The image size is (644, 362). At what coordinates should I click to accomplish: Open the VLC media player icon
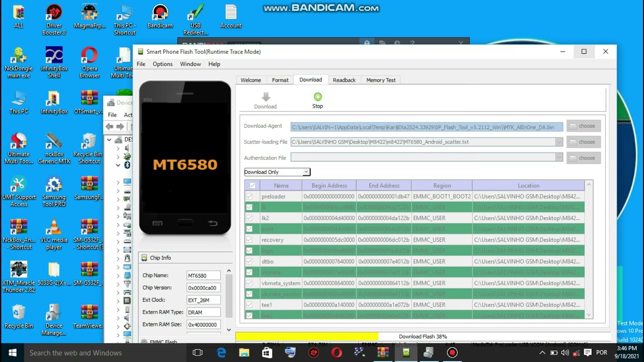(54, 235)
